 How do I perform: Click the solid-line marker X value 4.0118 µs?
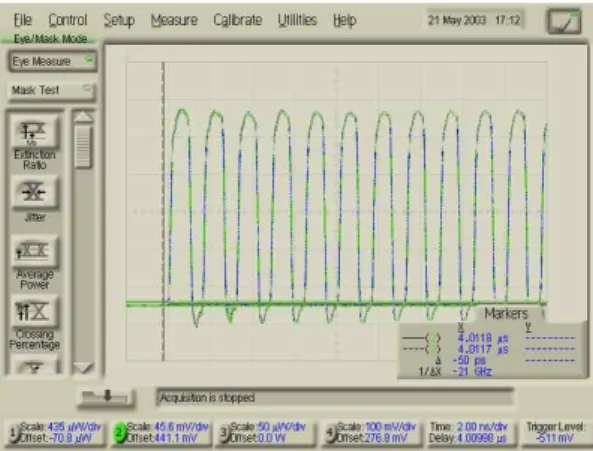pos(483,338)
